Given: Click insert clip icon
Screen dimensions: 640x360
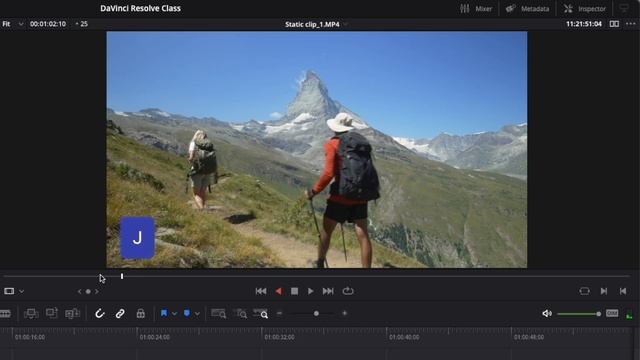Looking at the screenshot, I should click(x=31, y=313).
